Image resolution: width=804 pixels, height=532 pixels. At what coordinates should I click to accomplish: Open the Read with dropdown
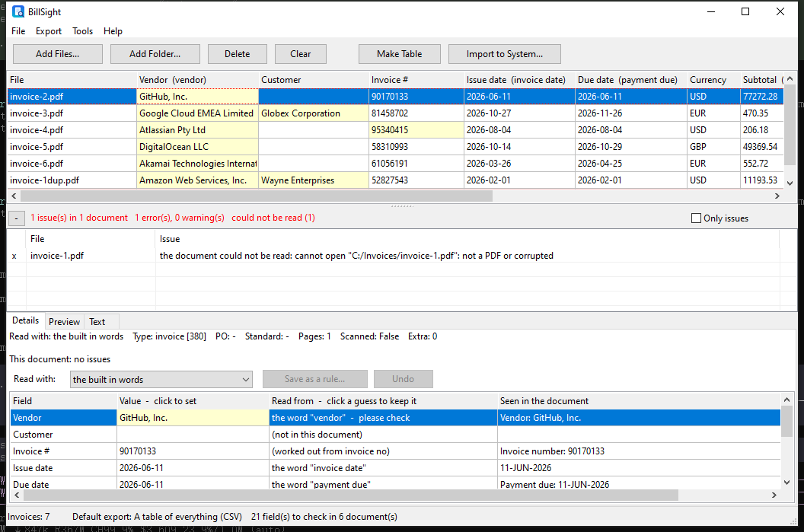161,379
